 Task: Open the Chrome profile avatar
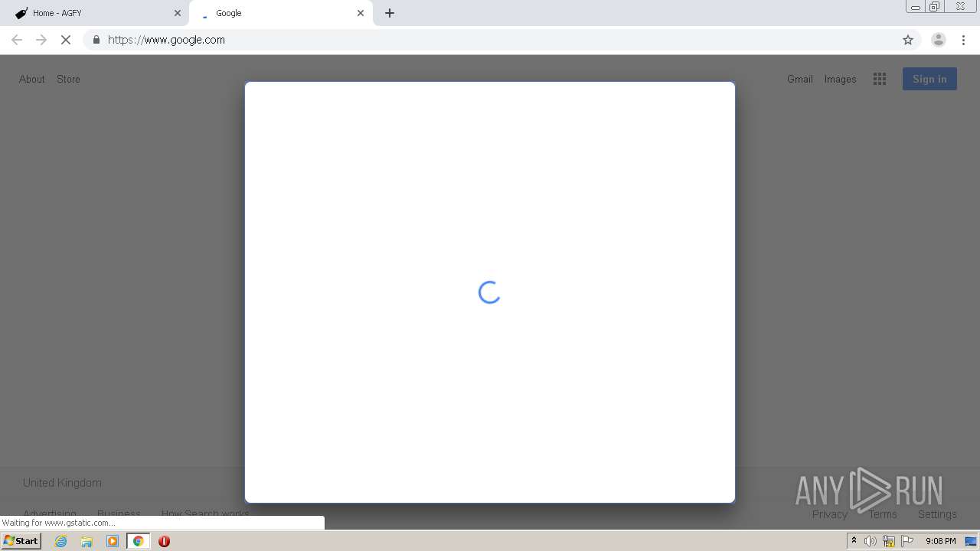pyautogui.click(x=939, y=40)
